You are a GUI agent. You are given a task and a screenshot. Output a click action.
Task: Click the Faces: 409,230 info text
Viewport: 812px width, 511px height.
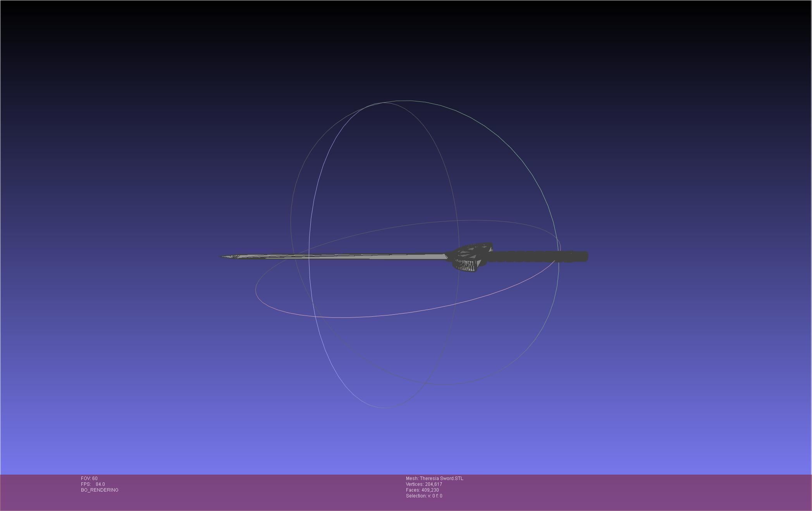pos(422,490)
